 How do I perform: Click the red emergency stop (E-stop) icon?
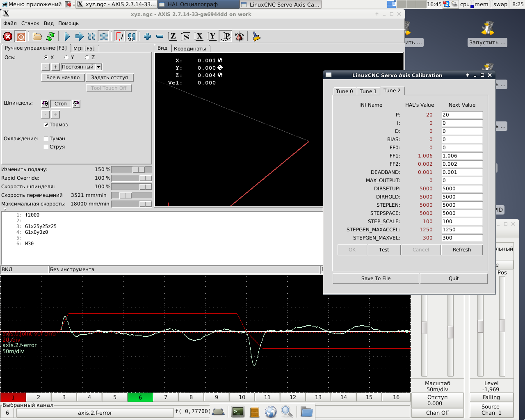pyautogui.click(x=8, y=37)
